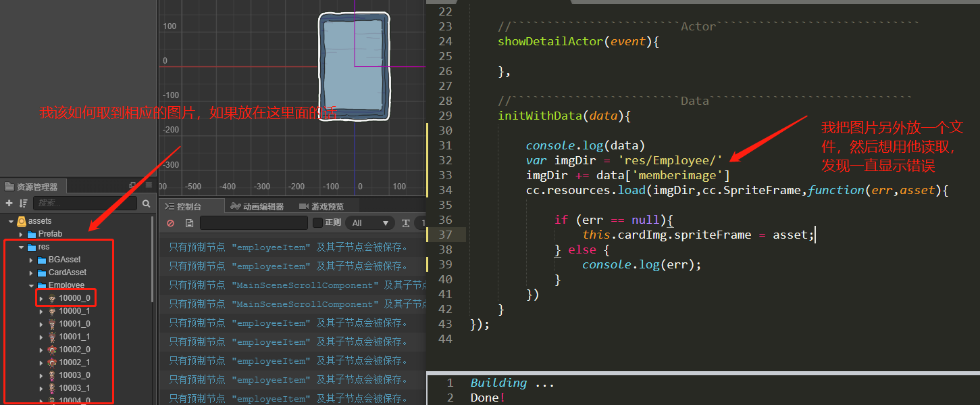980x405 pixels.
Task: Expand the 10001_0 asset
Action: pos(41,324)
